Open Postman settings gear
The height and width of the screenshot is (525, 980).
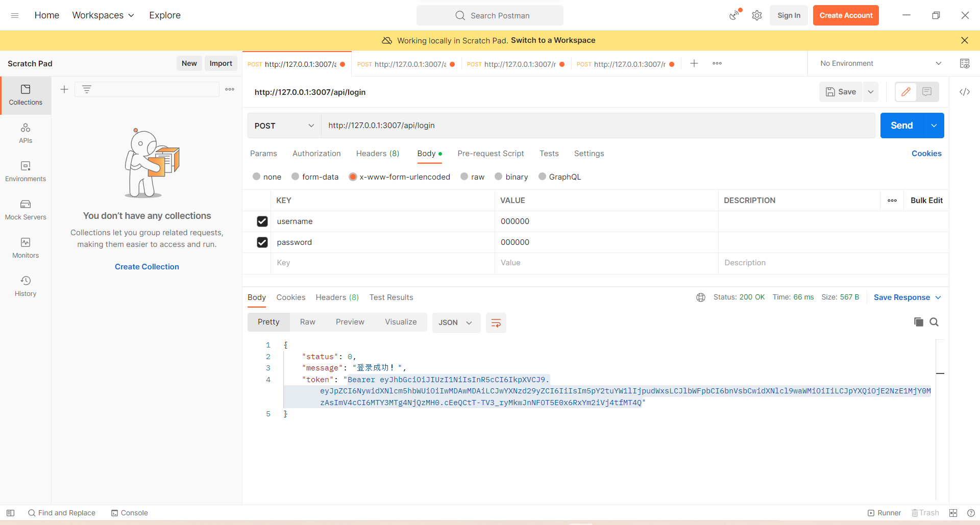[x=757, y=15]
